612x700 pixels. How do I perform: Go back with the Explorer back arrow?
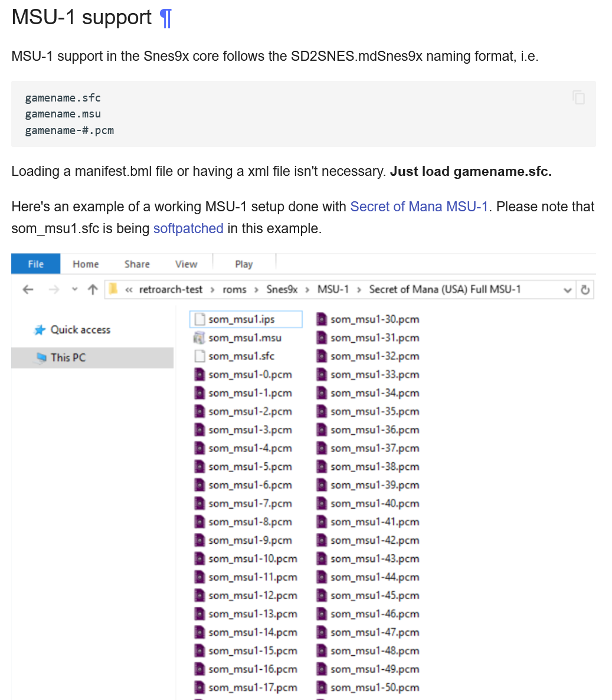[x=28, y=290]
